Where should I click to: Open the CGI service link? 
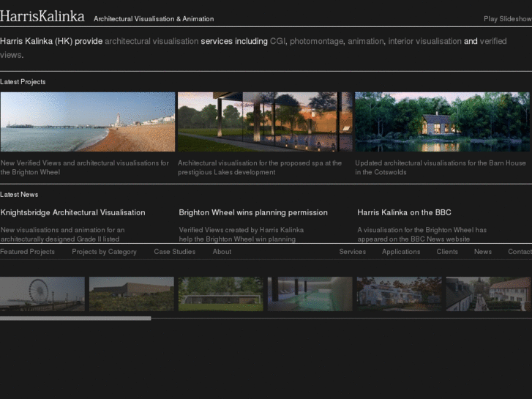tap(277, 42)
